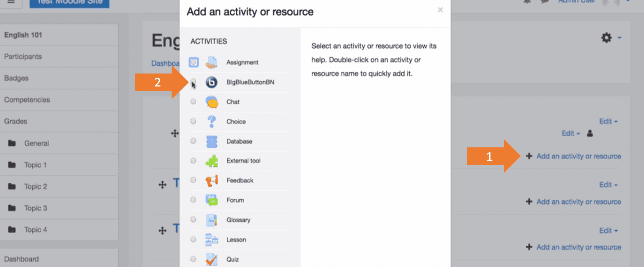Click the Assignment activity icon

[212, 62]
